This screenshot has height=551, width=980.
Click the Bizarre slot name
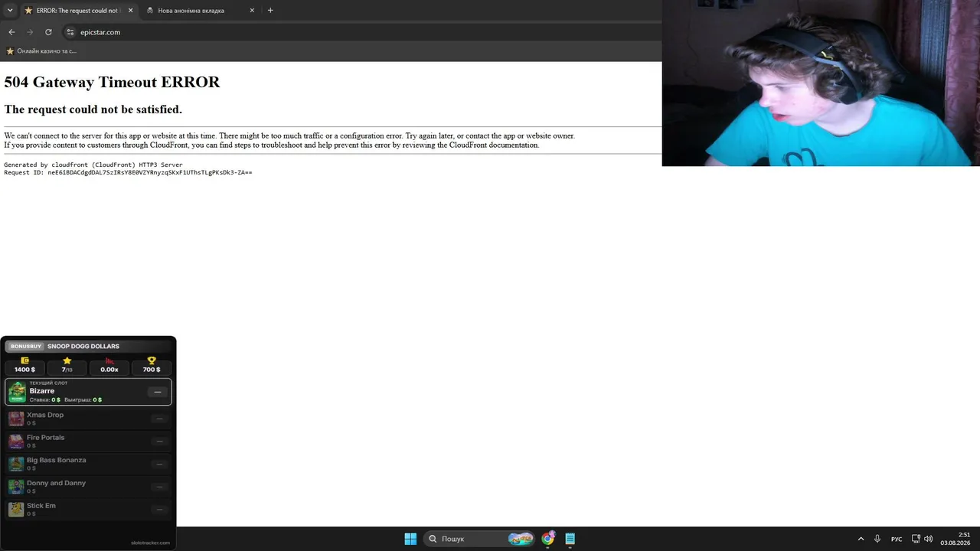[42, 391]
